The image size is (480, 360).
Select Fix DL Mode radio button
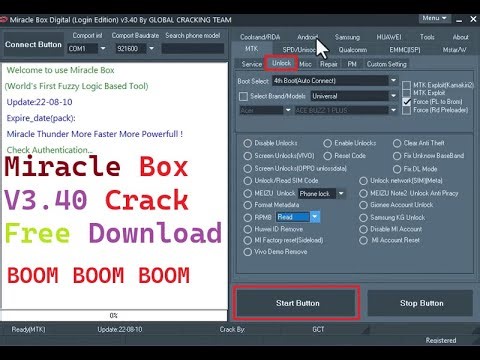(x=397, y=169)
